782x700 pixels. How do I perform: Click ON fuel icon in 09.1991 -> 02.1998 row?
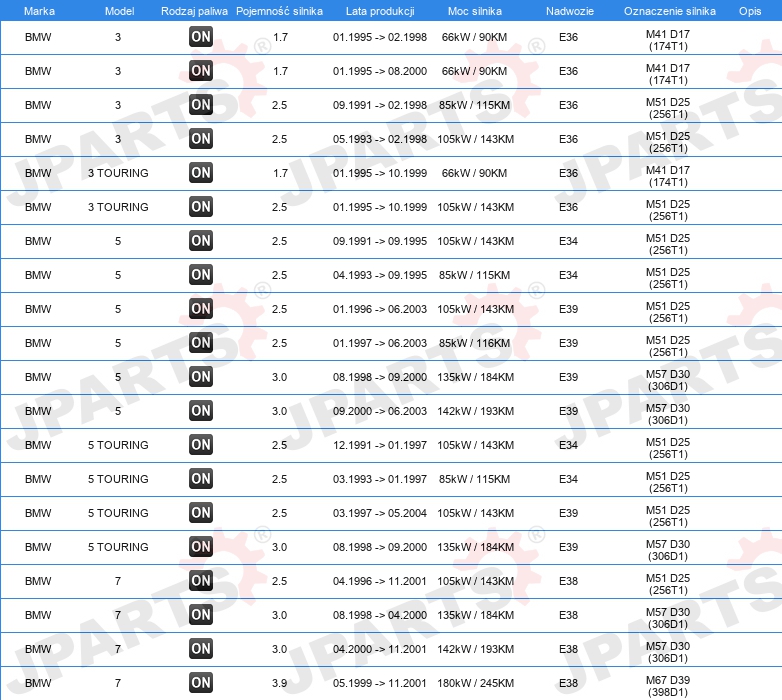tap(201, 105)
